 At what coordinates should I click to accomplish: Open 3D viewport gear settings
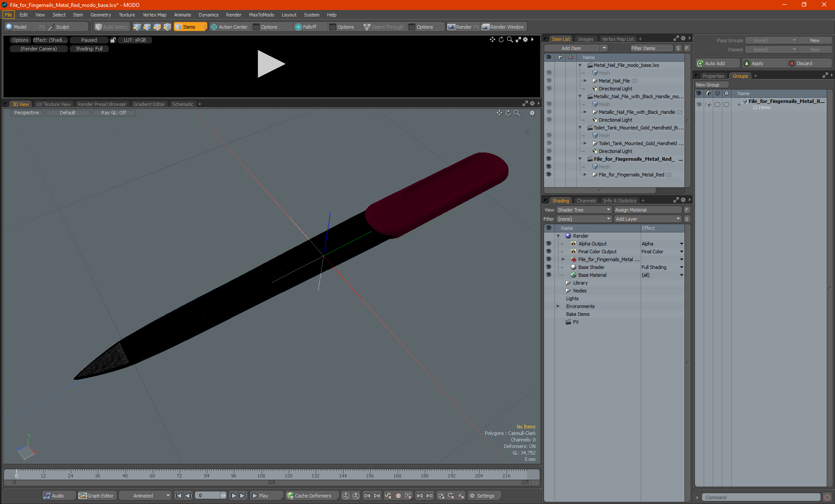click(532, 113)
